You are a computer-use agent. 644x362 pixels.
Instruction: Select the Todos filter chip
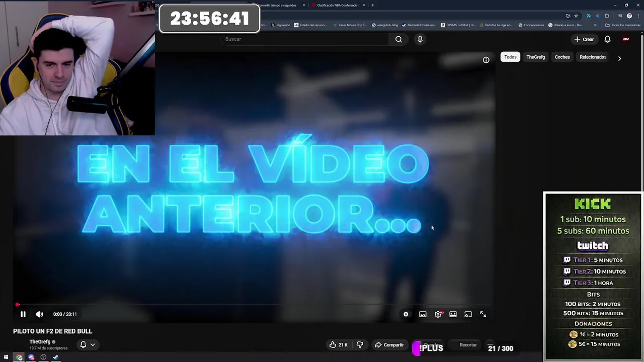point(510,57)
